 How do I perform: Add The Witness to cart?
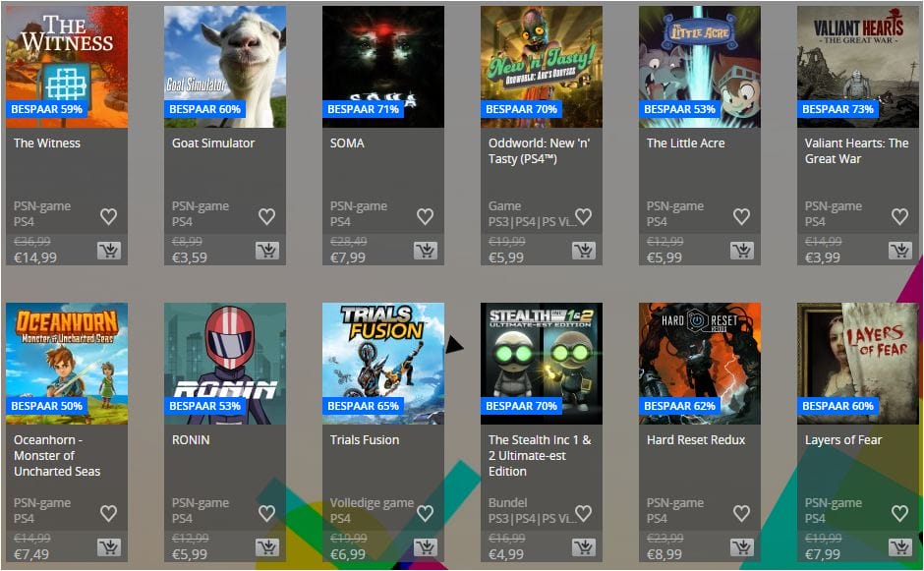[109, 251]
